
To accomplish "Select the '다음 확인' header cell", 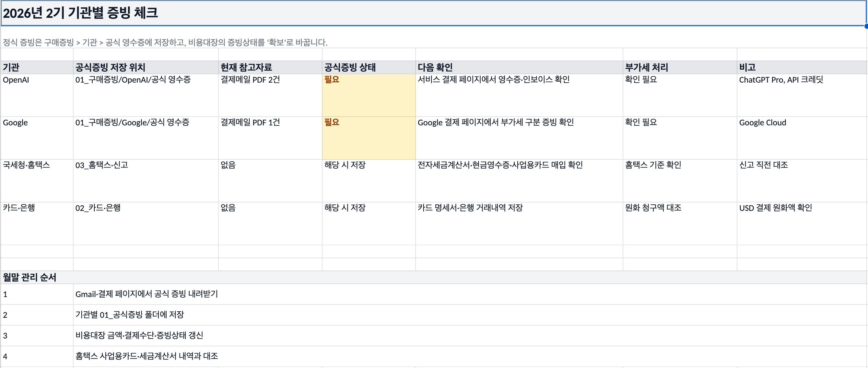I will (519, 67).
